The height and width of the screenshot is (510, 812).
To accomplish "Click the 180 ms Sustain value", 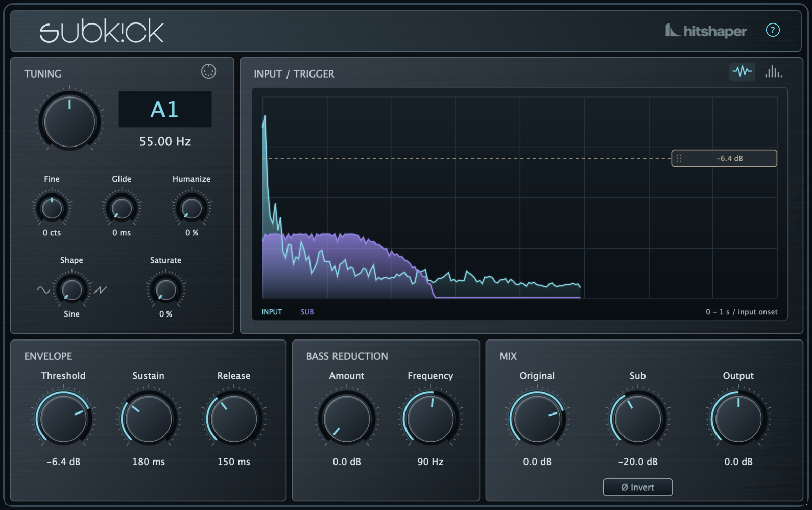I will [149, 462].
